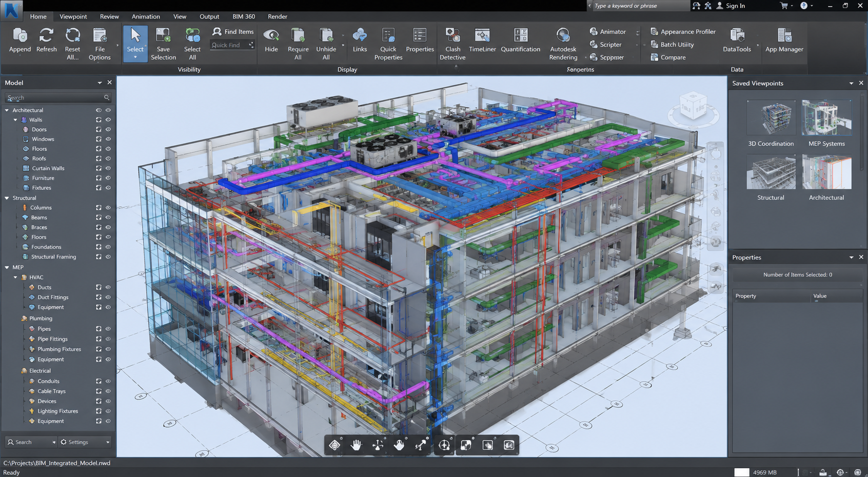The width and height of the screenshot is (868, 477).
Task: Click Sign In link
Action: coord(735,6)
